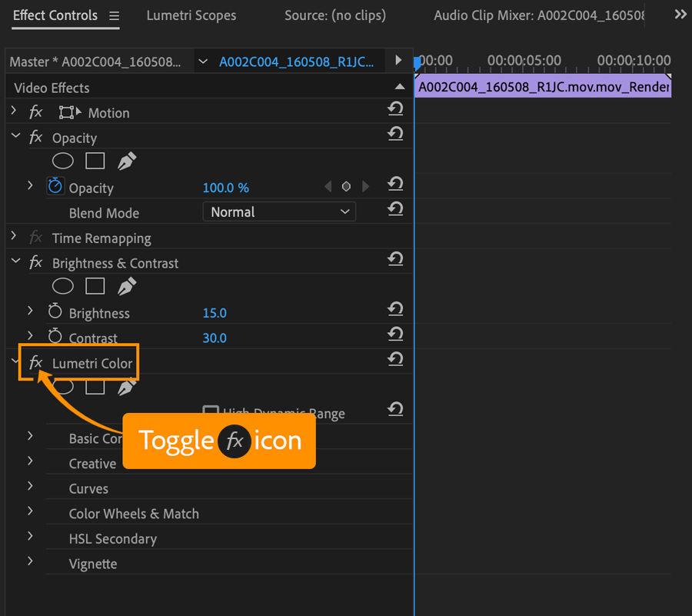Open the Blend Mode dropdown

278,211
